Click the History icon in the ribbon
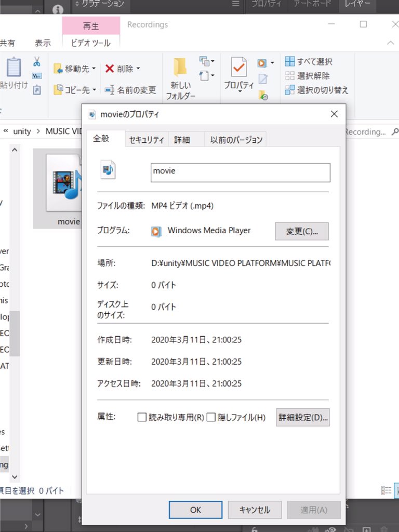Screen dimensions: 399x532 pos(263,95)
